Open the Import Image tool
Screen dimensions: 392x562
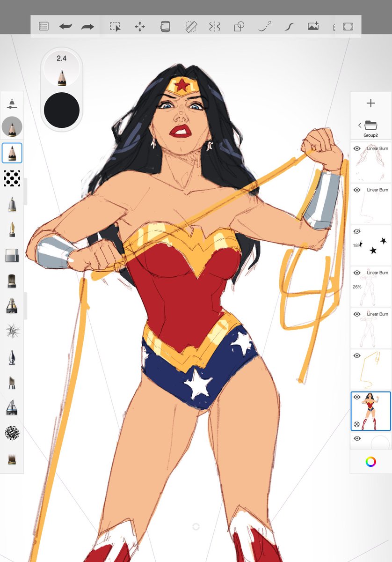[x=313, y=26]
